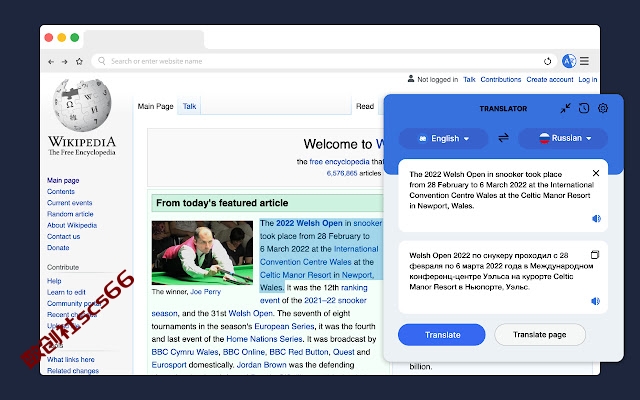The width and height of the screenshot is (640, 400).
Task: Open Random article link
Action: [70, 214]
